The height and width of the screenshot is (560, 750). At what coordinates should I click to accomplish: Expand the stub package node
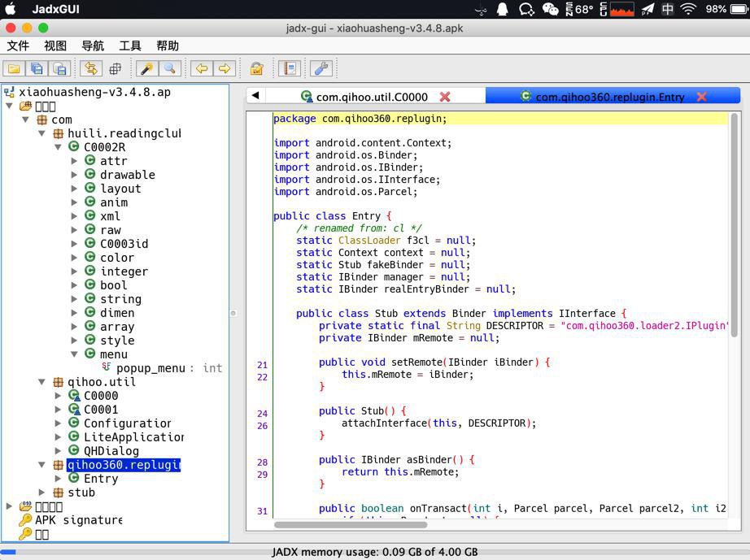[42, 493]
